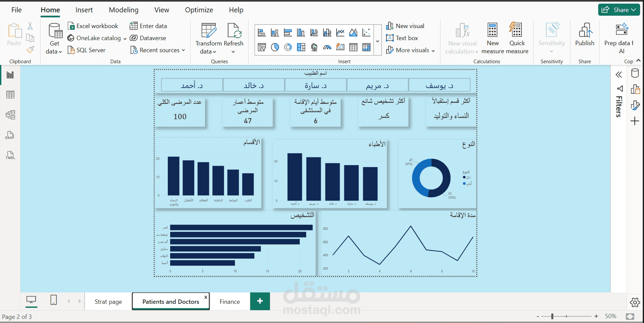Click the zoom slider handle
Image resolution: width=644 pixels, height=323 pixels.
coord(552,316)
